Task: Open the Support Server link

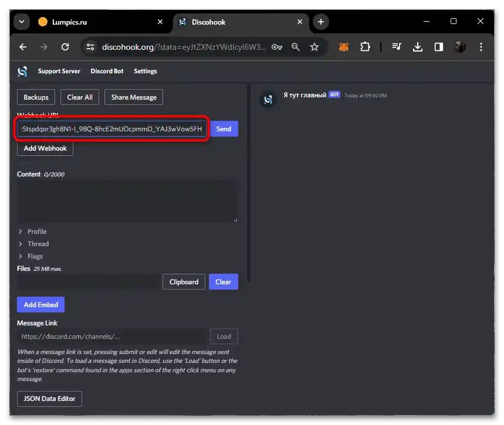Action: coord(59,72)
